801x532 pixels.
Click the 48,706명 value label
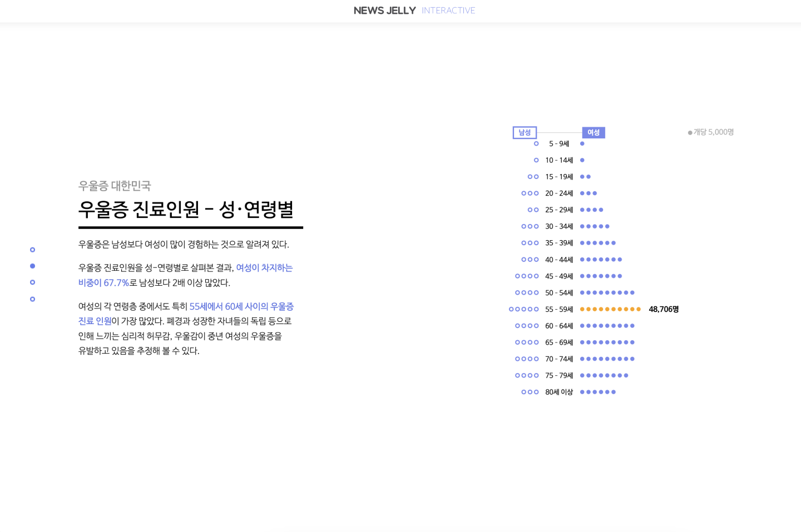coord(664,309)
